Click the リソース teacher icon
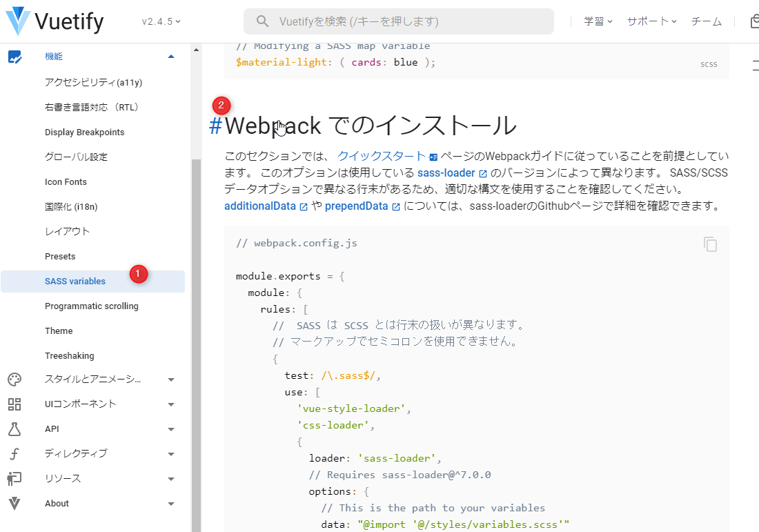 [x=14, y=479]
